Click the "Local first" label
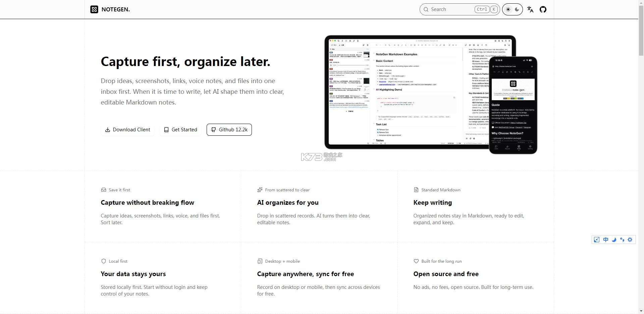Viewport: 644px width, 314px height. click(118, 261)
